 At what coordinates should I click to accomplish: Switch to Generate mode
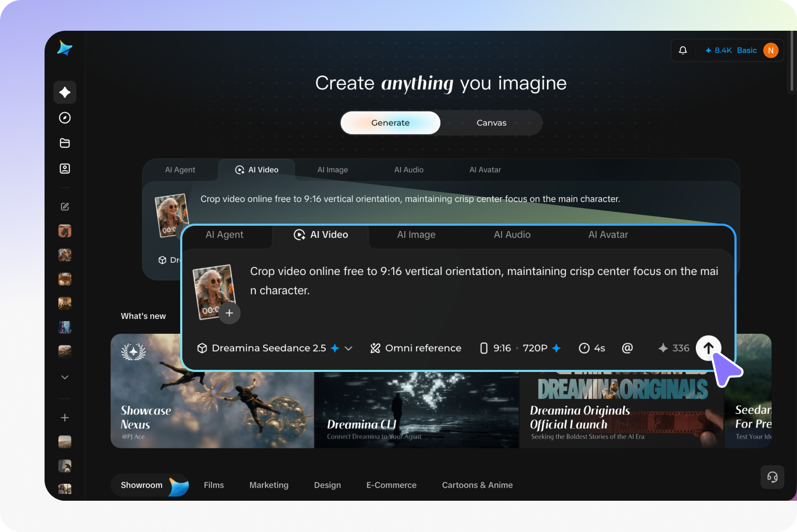391,123
